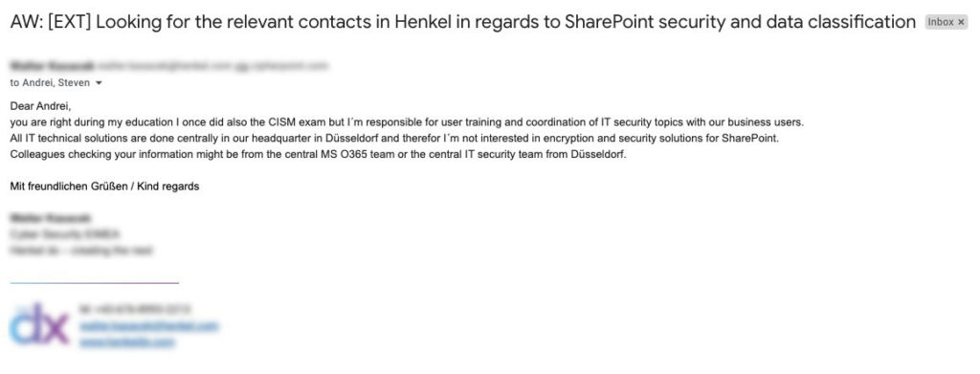Image resolution: width=980 pixels, height=374 pixels.
Task: Expand recipient details arrow beside Steven
Action: [x=99, y=83]
